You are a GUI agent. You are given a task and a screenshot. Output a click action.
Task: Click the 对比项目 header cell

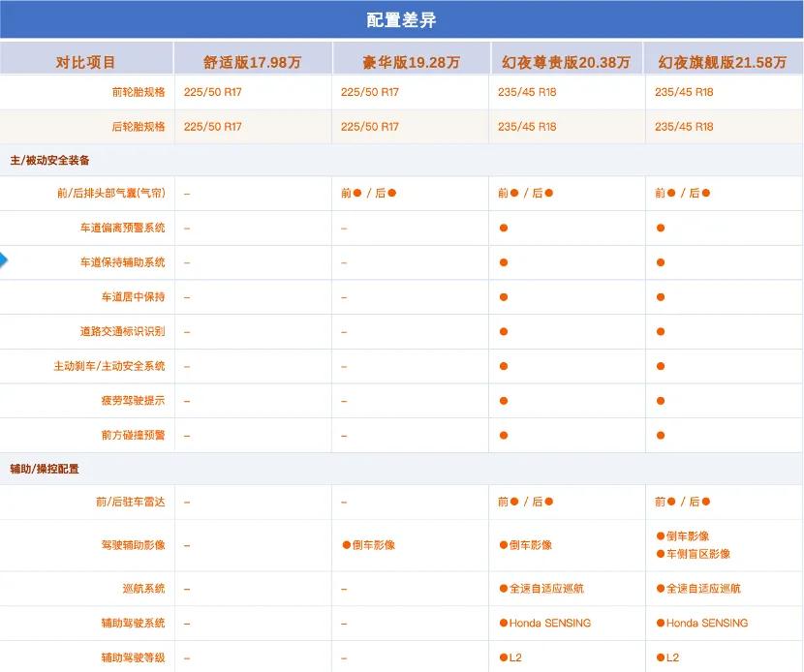coord(86,59)
